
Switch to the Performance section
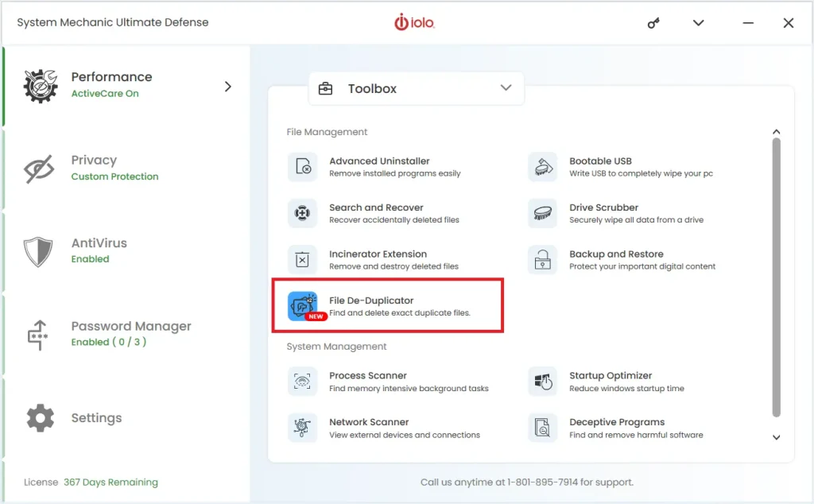(x=126, y=86)
